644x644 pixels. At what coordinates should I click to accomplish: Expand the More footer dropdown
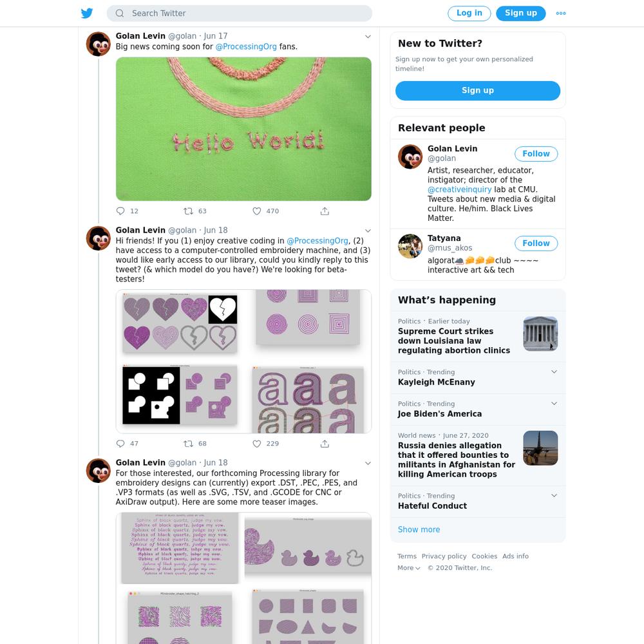coord(409,567)
